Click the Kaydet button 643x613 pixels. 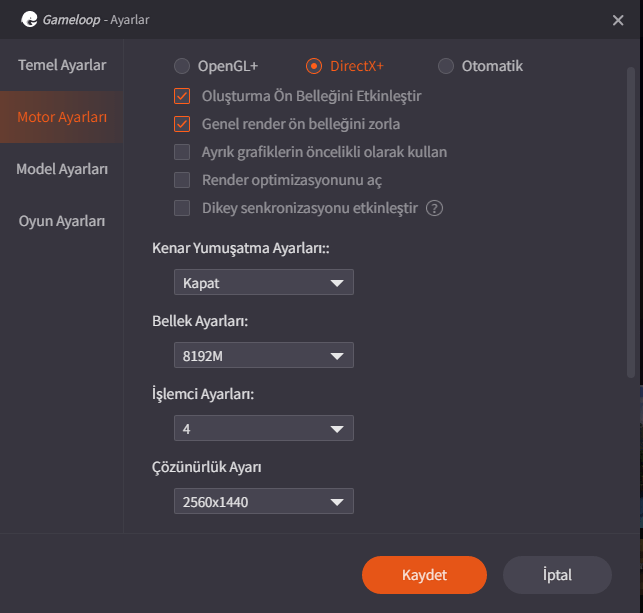point(424,575)
